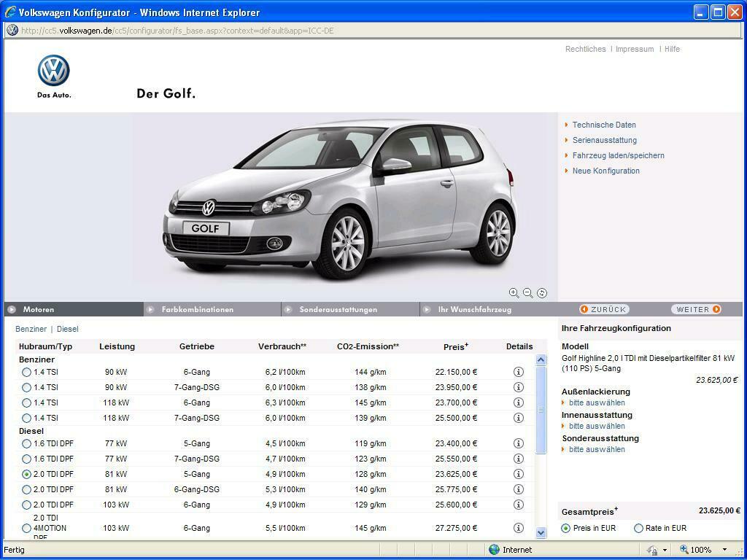Open details info for 2.0 TDI DPF 25.775,00 €
The width and height of the screenshot is (747, 560).
519,489
